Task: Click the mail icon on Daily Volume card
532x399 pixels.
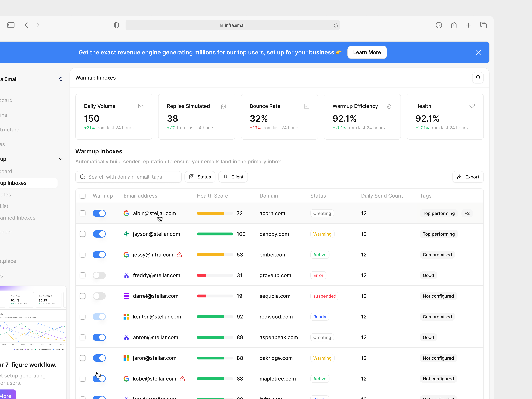Action: click(x=141, y=106)
